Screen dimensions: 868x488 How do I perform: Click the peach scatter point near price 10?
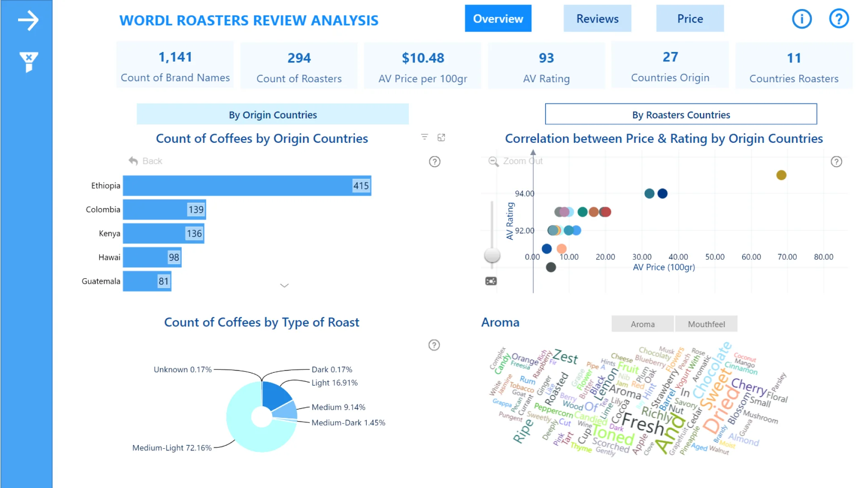click(x=561, y=249)
